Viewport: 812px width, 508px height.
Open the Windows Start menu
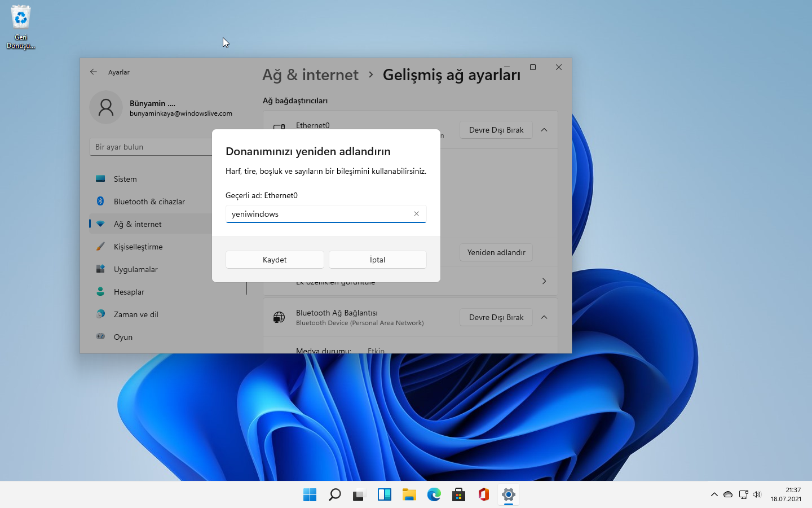click(x=310, y=495)
